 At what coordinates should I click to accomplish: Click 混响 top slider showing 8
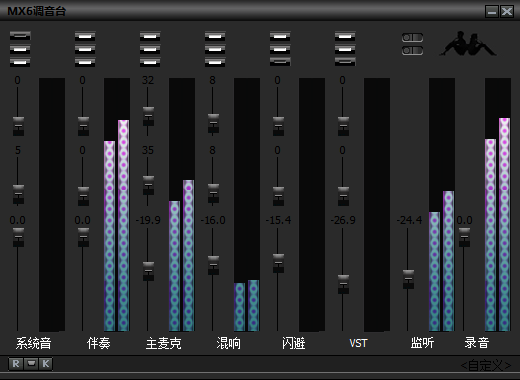213,124
